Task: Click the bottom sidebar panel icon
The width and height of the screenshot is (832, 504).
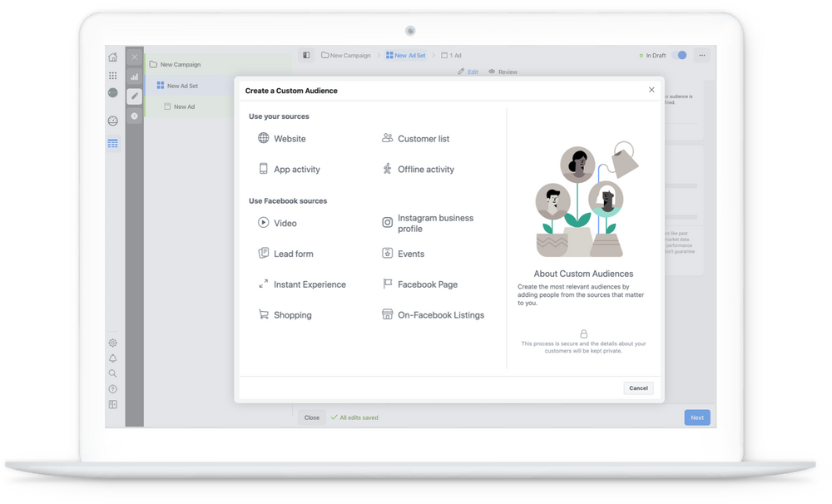Action: 113,404
